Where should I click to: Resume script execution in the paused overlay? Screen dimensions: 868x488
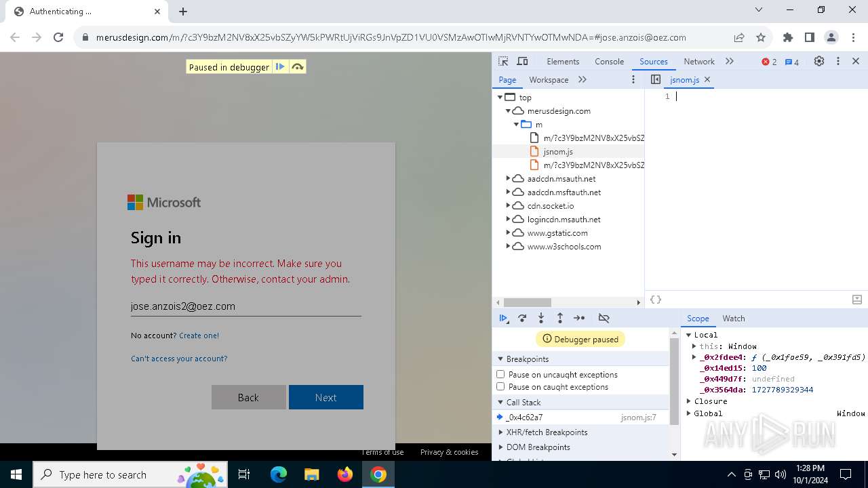[x=279, y=66]
